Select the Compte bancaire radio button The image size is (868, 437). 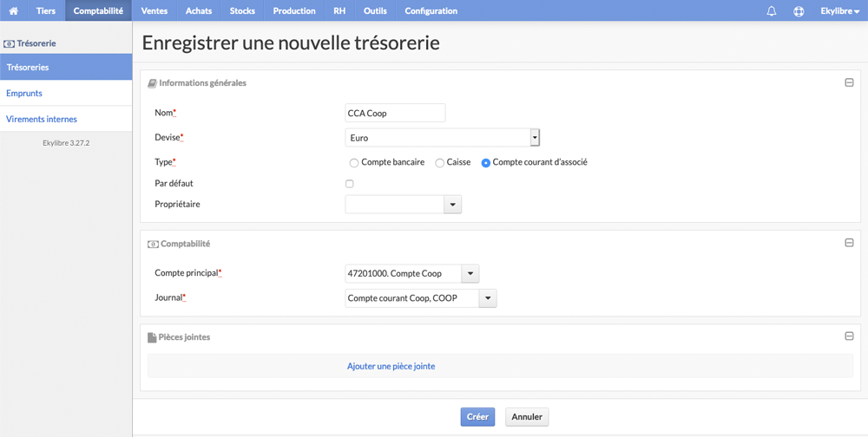(354, 163)
